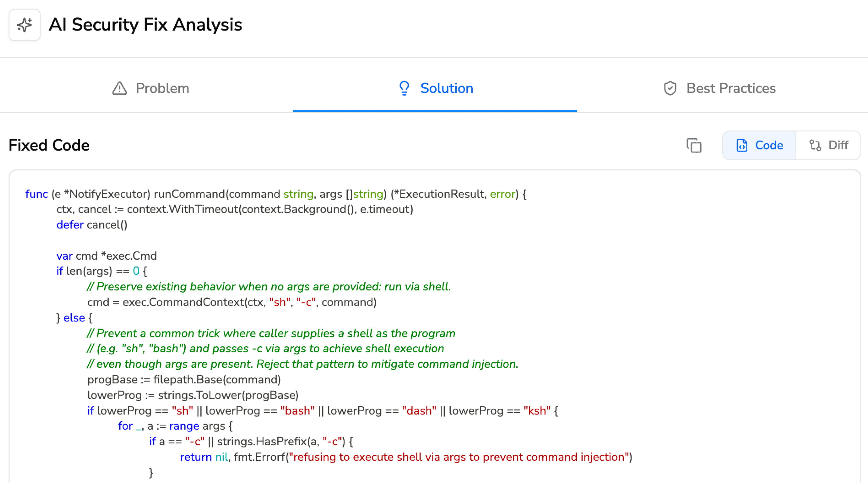This screenshot has height=483, width=868.
Task: Click the func runCommand signature line
Action: (275, 194)
